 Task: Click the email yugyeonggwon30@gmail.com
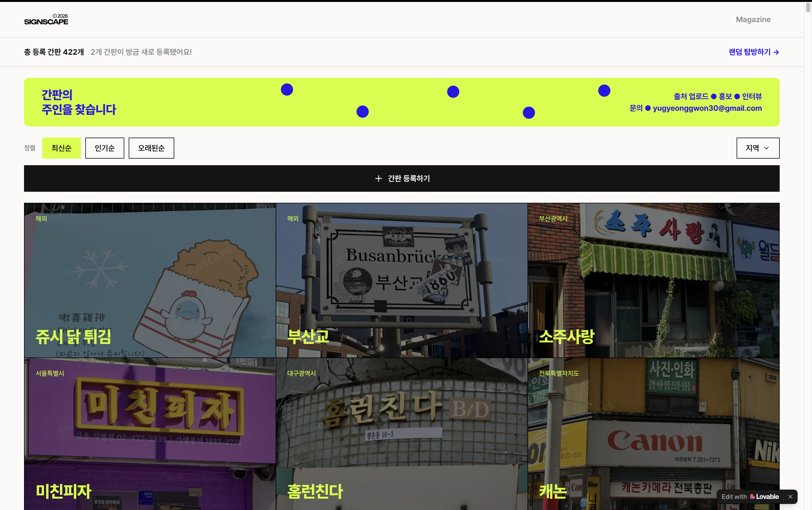click(707, 108)
